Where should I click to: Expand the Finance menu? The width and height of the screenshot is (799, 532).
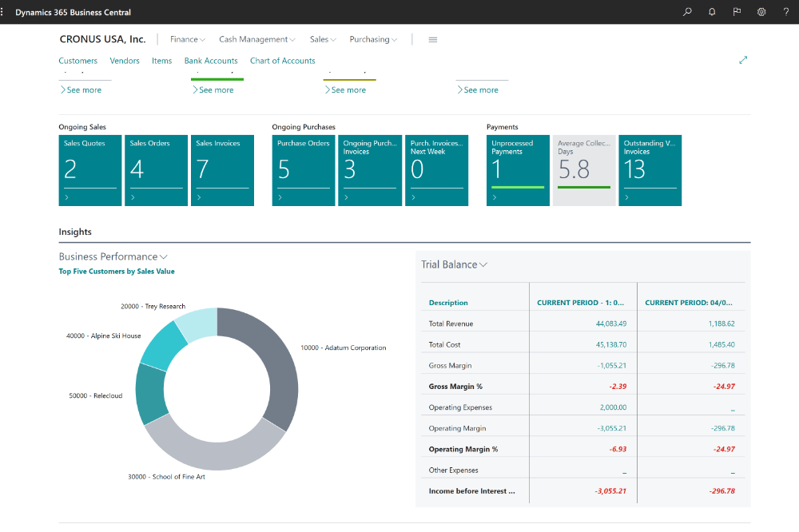[x=188, y=39]
